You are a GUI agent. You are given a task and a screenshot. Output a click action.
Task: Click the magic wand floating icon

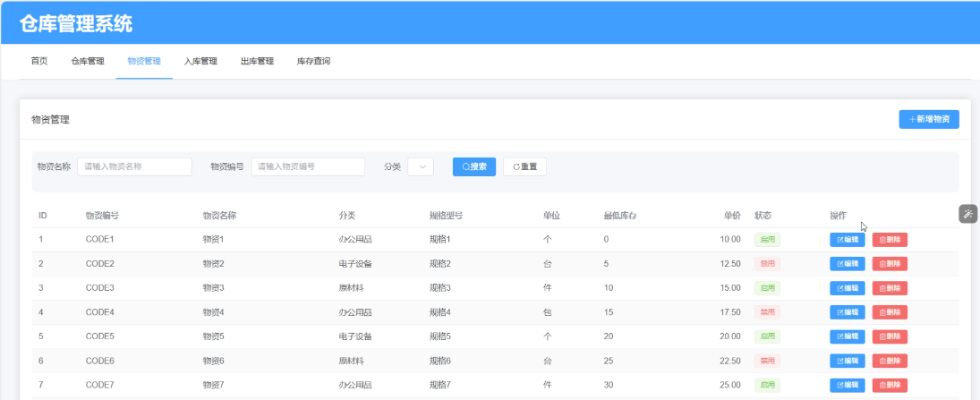coord(968,214)
